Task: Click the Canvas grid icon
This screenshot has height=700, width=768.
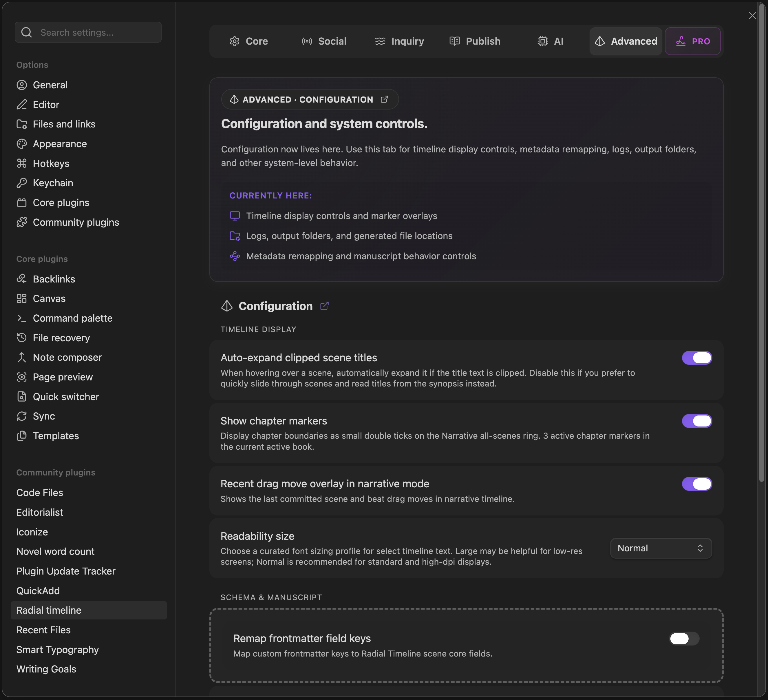Action: point(22,298)
